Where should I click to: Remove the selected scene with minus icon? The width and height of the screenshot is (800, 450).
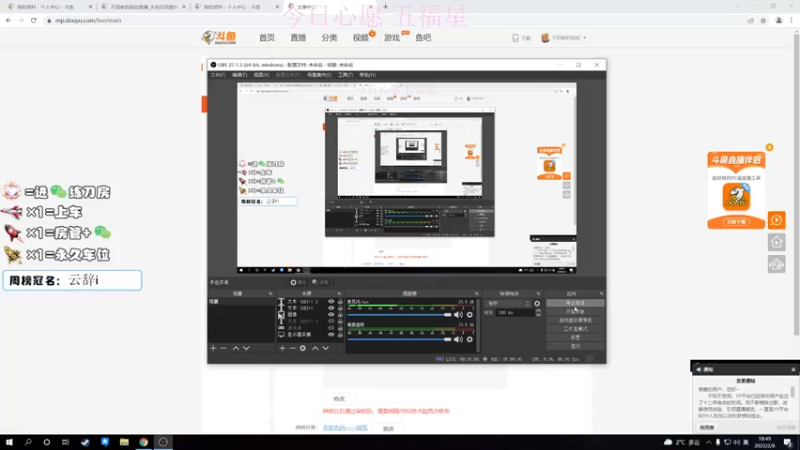point(223,348)
